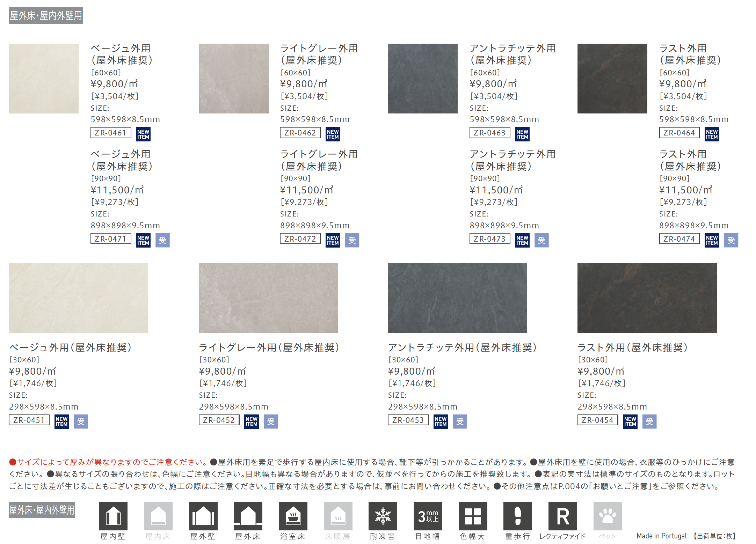Click the 屋外壁 outdoor wall icon
This screenshot has height=544, width=756.
click(x=203, y=516)
